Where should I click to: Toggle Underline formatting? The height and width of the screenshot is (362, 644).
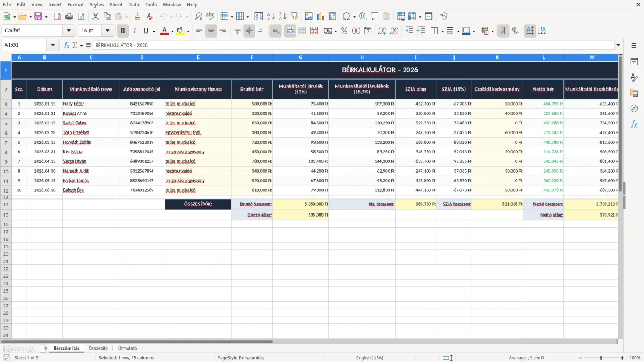[145, 31]
